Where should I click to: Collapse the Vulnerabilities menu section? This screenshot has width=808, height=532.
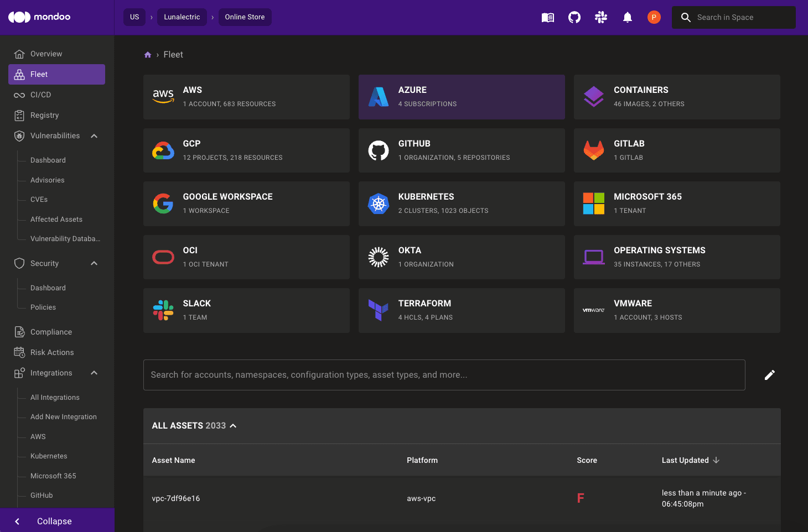[94, 136]
